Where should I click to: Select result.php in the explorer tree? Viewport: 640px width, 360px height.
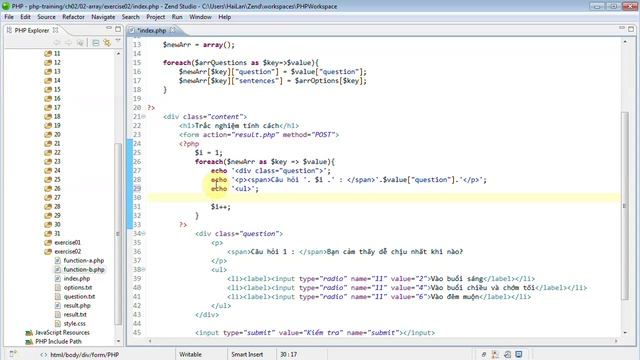point(73,305)
